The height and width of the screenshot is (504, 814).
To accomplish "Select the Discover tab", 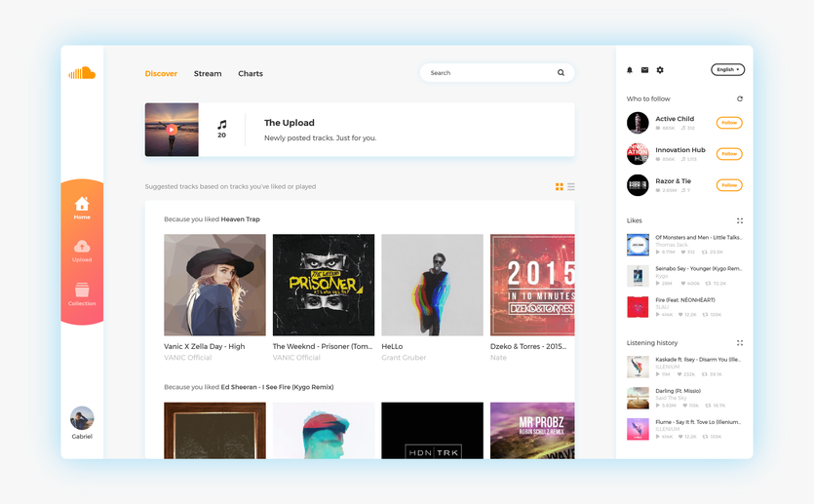I will click(x=161, y=74).
